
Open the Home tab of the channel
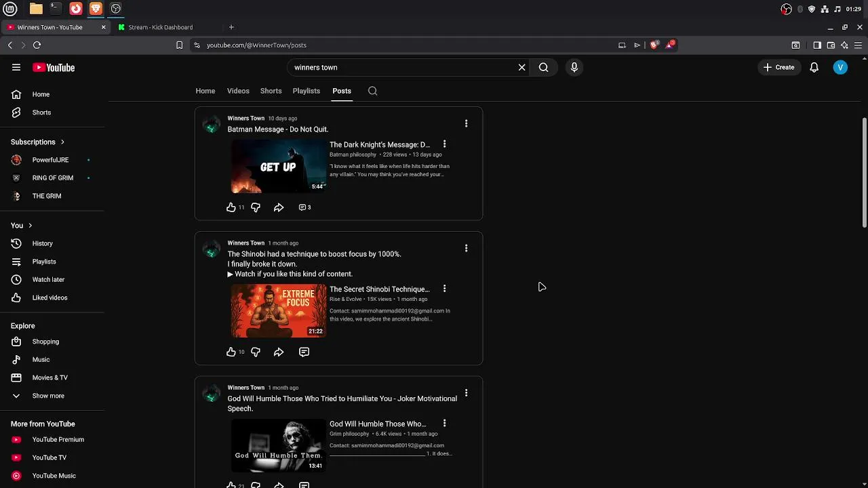205,91
